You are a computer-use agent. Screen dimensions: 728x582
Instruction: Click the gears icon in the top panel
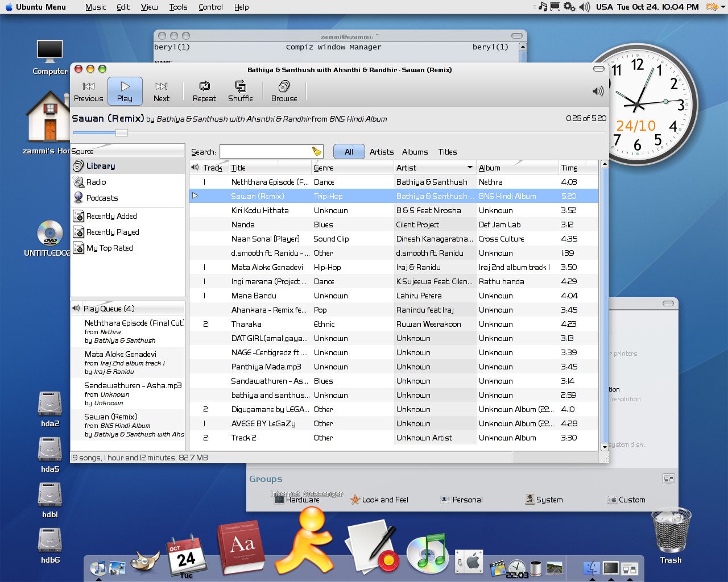569,7
